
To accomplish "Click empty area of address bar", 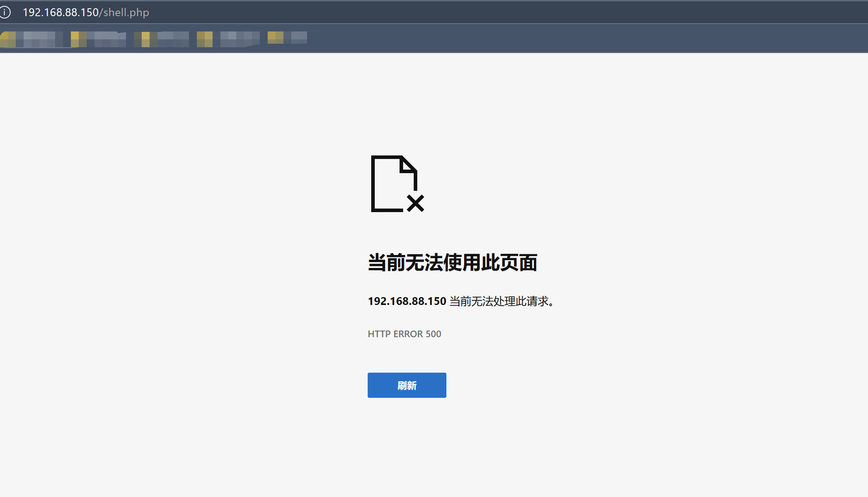I will (x=472, y=12).
